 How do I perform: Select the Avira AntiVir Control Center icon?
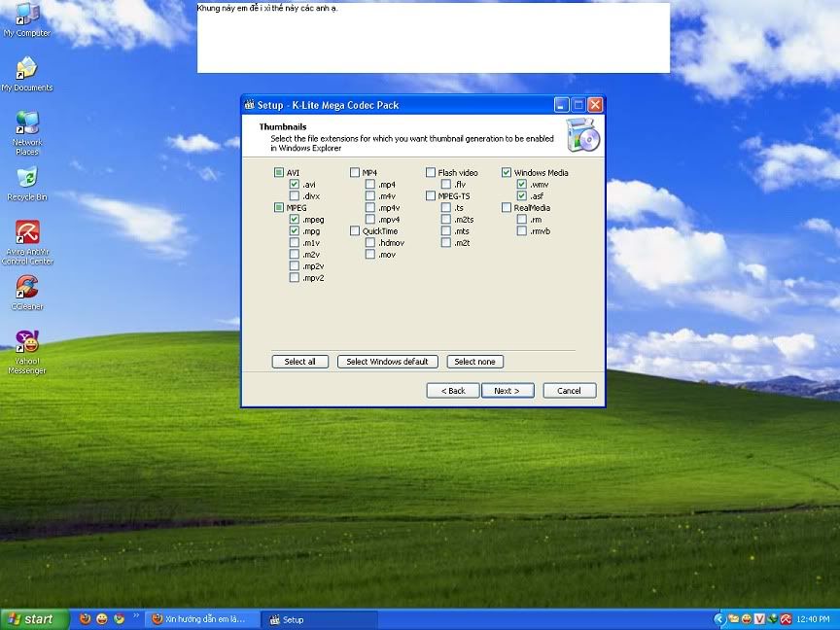click(27, 242)
